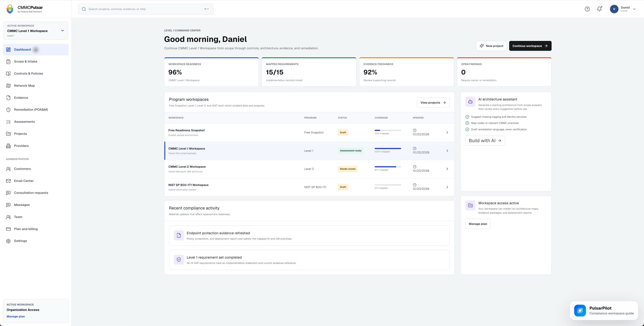Click the CMMC Level 2 coverage progress bar
The width and height of the screenshot is (644, 326).
pos(388,167)
